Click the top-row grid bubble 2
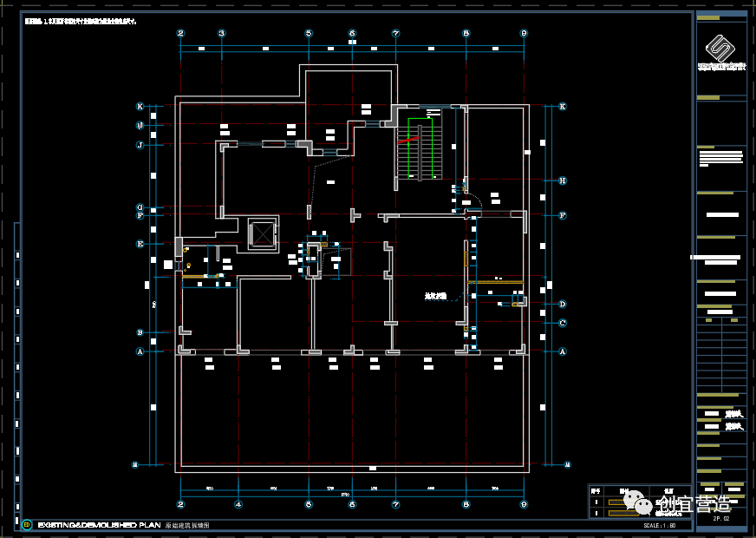This screenshot has height=538, width=756. tap(181, 33)
